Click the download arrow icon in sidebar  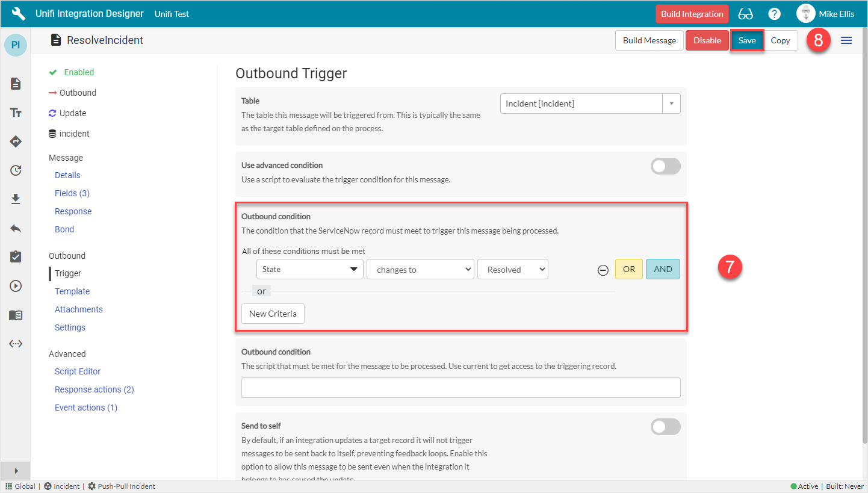click(16, 199)
